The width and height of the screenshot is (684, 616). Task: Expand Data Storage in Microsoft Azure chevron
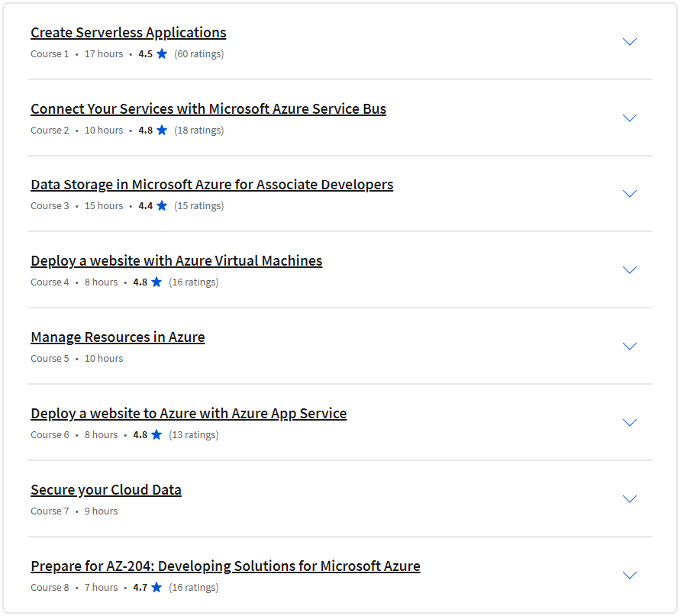pyautogui.click(x=630, y=193)
